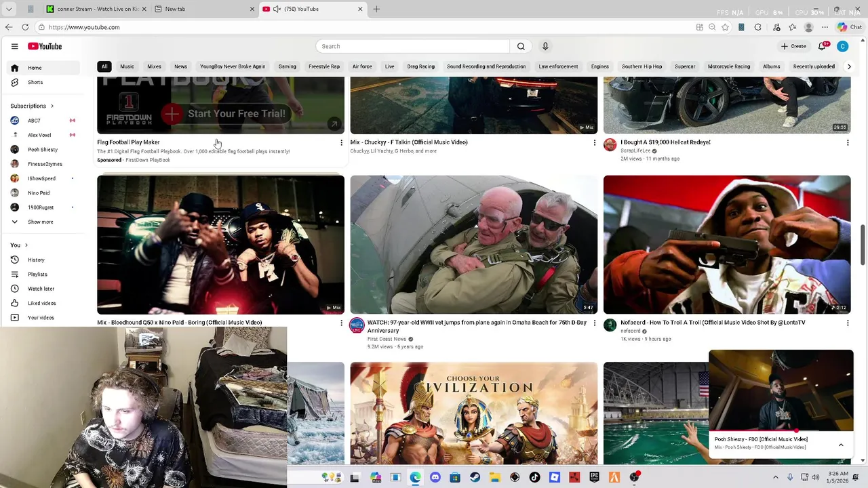Screen dimensions: 868x488
Task: Switch to the New tab browser tab
Action: click(x=203, y=9)
